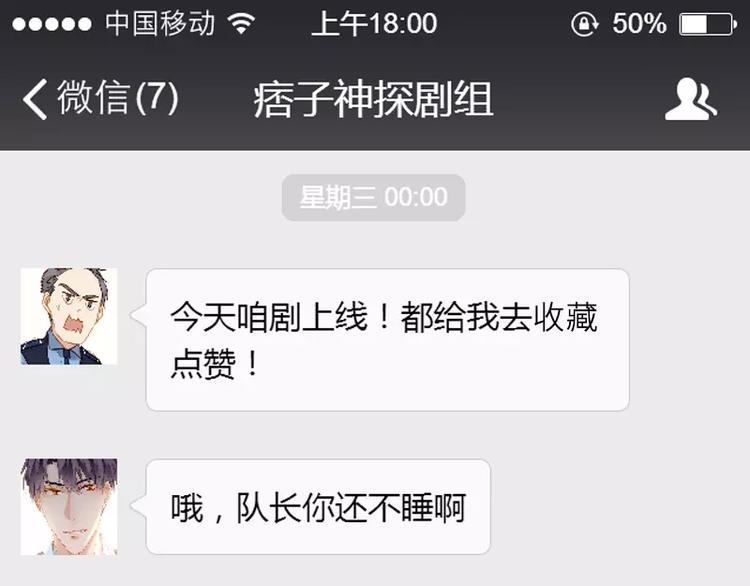The width and height of the screenshot is (750, 586).
Task: Tap the 中国移动 carrier label
Action: 160,23
